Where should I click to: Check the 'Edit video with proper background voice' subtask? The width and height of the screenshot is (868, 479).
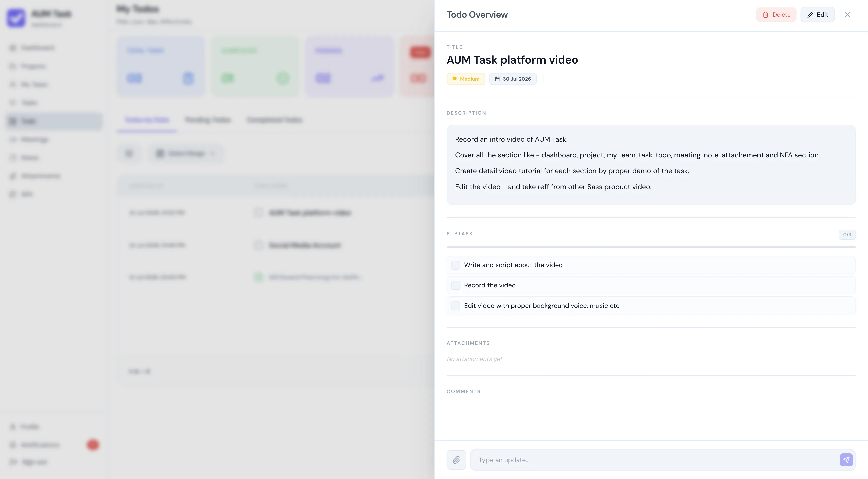click(456, 306)
